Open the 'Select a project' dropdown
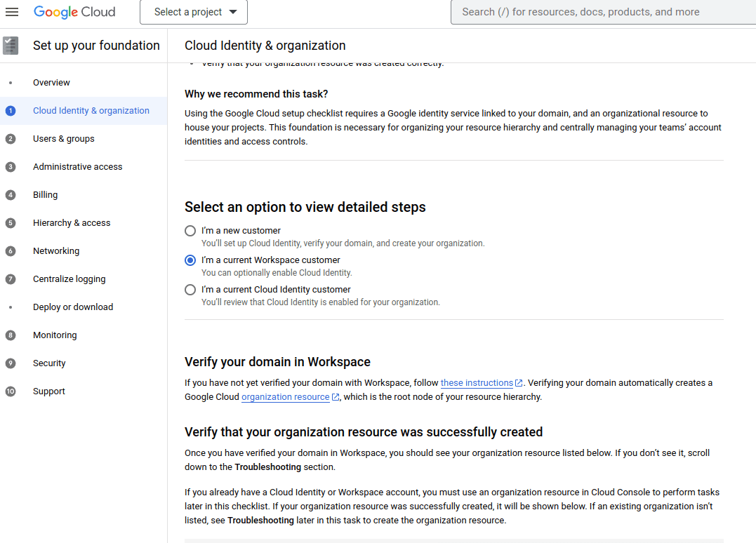The height and width of the screenshot is (543, 756). pos(194,12)
